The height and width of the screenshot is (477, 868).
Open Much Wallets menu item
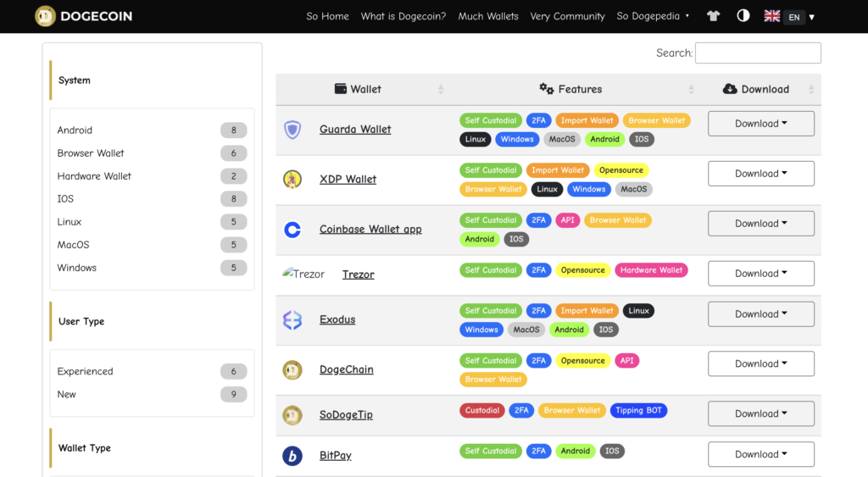tap(487, 16)
